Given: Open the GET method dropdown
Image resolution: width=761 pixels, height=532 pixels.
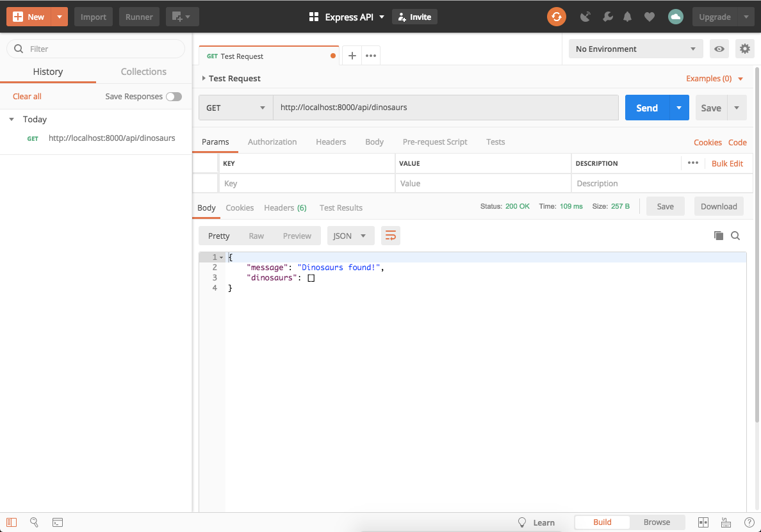Looking at the screenshot, I should 235,108.
